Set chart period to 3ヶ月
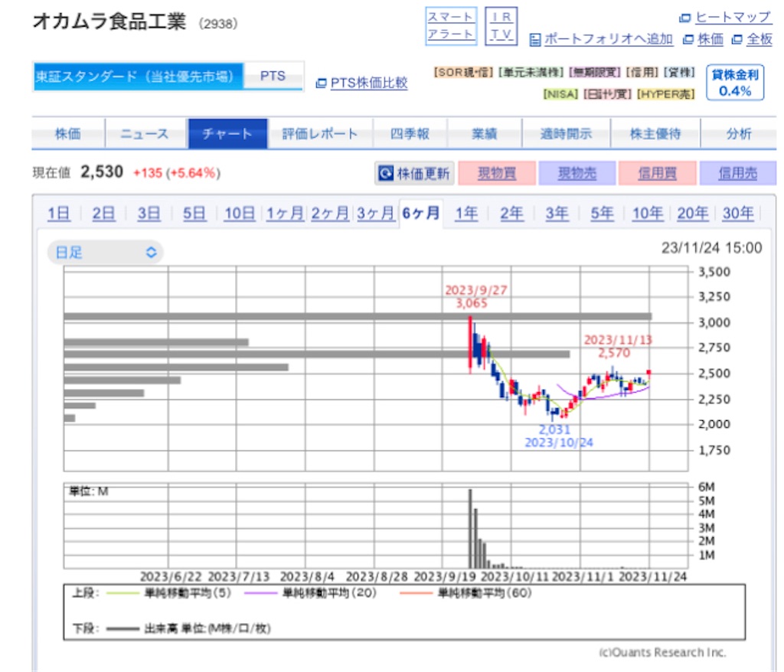This screenshot has width=784, height=672. point(375,214)
